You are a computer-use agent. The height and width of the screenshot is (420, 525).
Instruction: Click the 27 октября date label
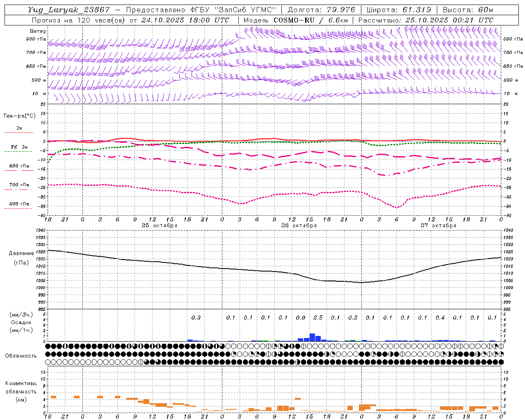[438, 226]
